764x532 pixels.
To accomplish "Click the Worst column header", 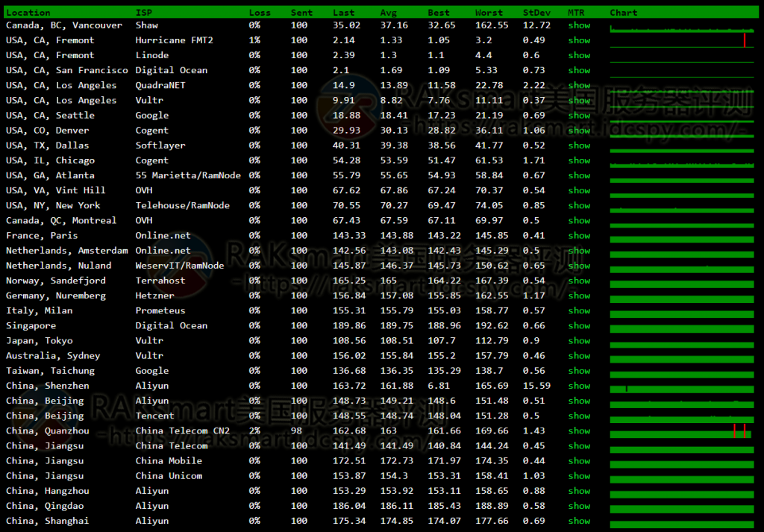I will pos(489,13).
